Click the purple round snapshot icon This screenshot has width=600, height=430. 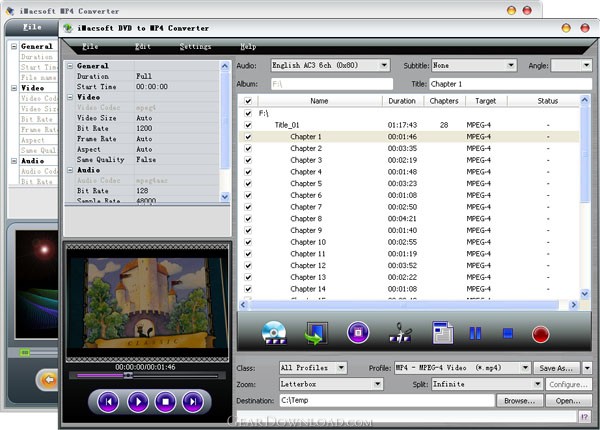[x=358, y=332]
